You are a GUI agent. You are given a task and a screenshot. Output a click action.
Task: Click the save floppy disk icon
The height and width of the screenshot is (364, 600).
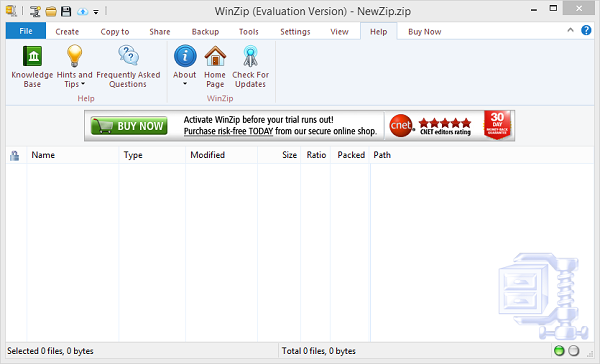(x=66, y=11)
